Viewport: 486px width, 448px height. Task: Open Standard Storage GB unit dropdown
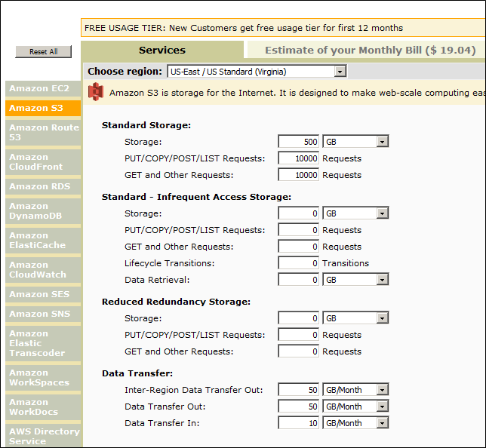click(355, 142)
